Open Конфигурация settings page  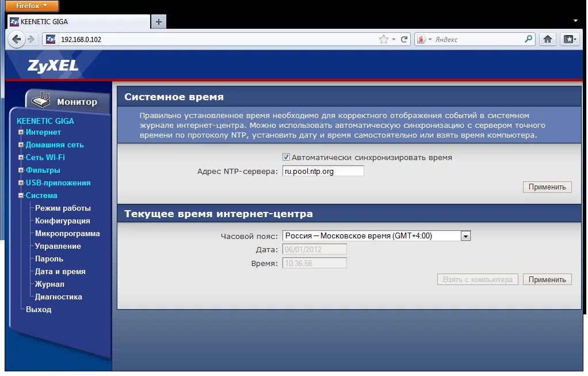63,221
